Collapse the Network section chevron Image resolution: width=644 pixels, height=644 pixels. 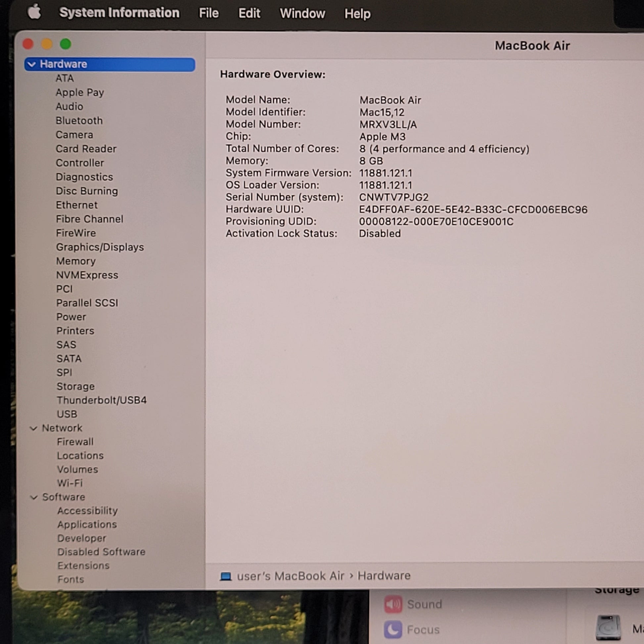(x=33, y=428)
